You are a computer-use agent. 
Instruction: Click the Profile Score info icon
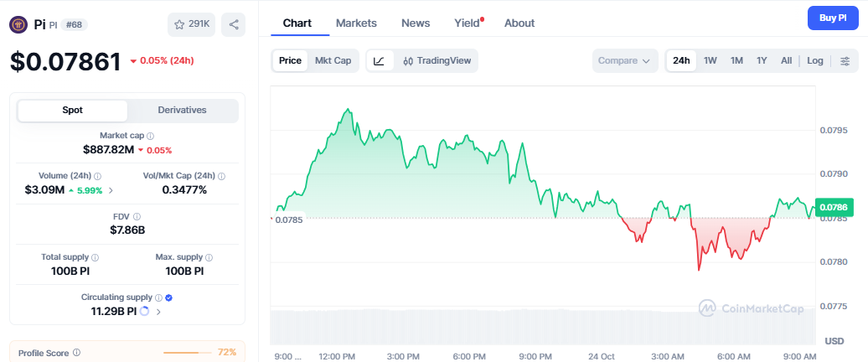76,353
